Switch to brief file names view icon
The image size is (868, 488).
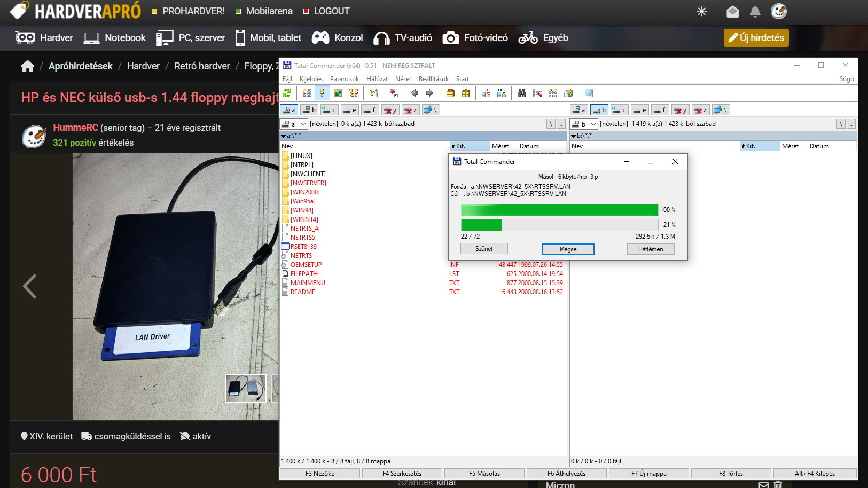(x=307, y=93)
